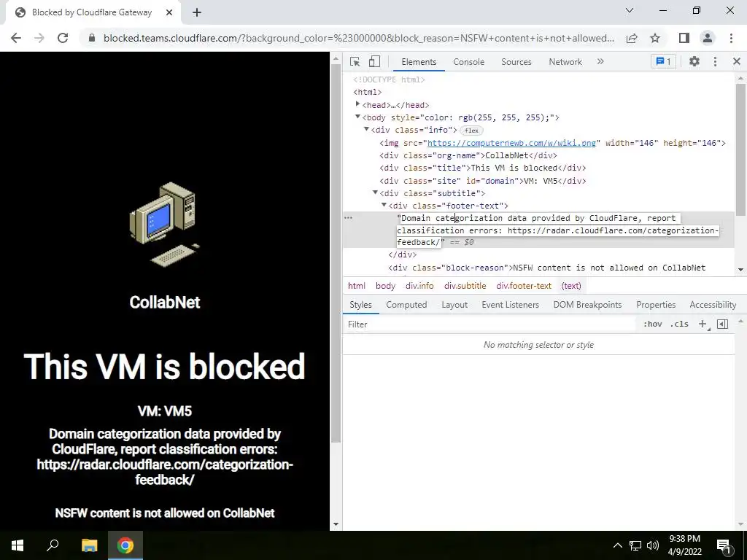Open the Accessibility tab
The width and height of the screenshot is (747, 560).
click(x=713, y=305)
